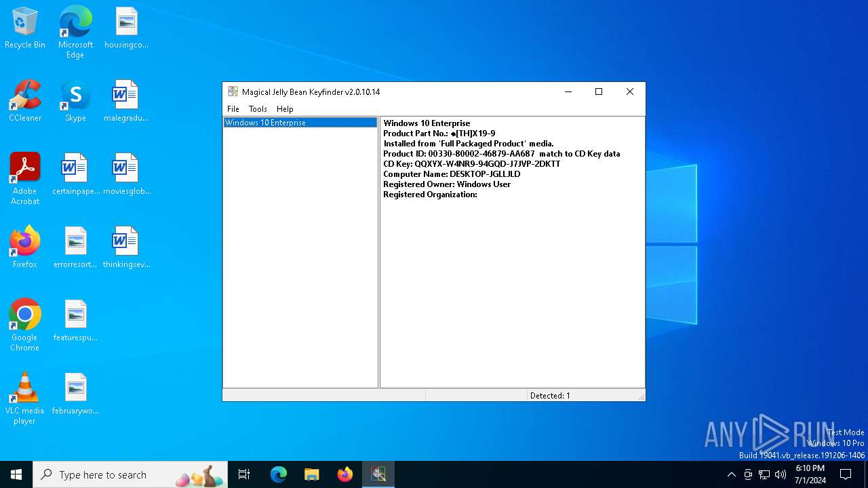
Task: Click the Registered Organization line
Action: click(431, 195)
